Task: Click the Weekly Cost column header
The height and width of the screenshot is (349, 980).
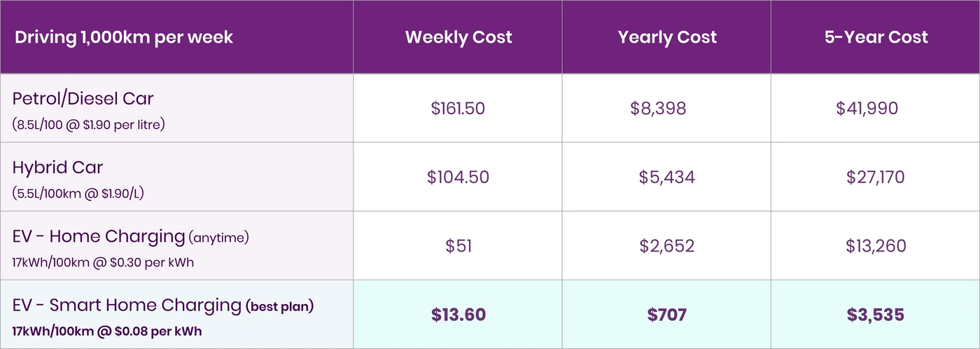Action: click(x=458, y=37)
